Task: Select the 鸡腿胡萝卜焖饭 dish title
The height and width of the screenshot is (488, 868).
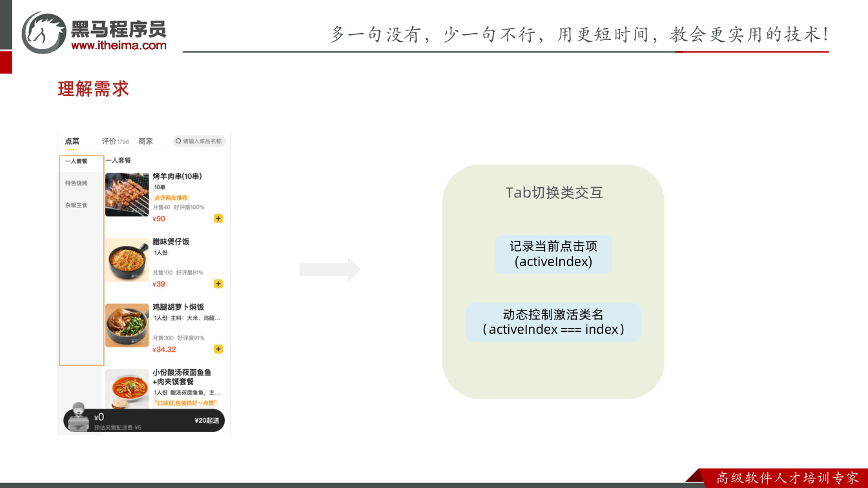Action: (x=178, y=307)
